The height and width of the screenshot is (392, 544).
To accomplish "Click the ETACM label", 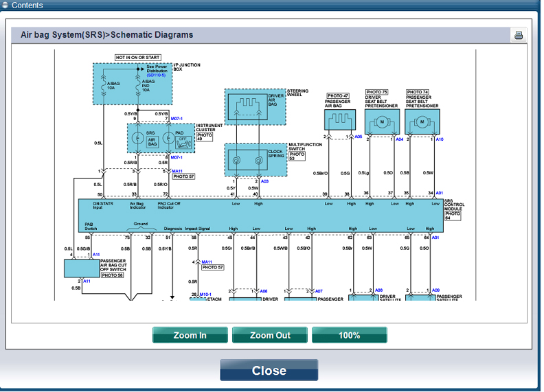I will click(214, 299).
